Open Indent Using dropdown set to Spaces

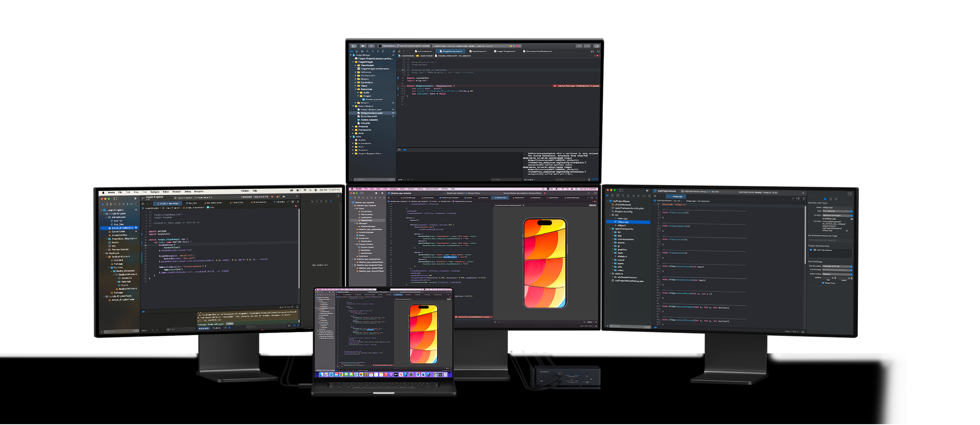tap(837, 274)
